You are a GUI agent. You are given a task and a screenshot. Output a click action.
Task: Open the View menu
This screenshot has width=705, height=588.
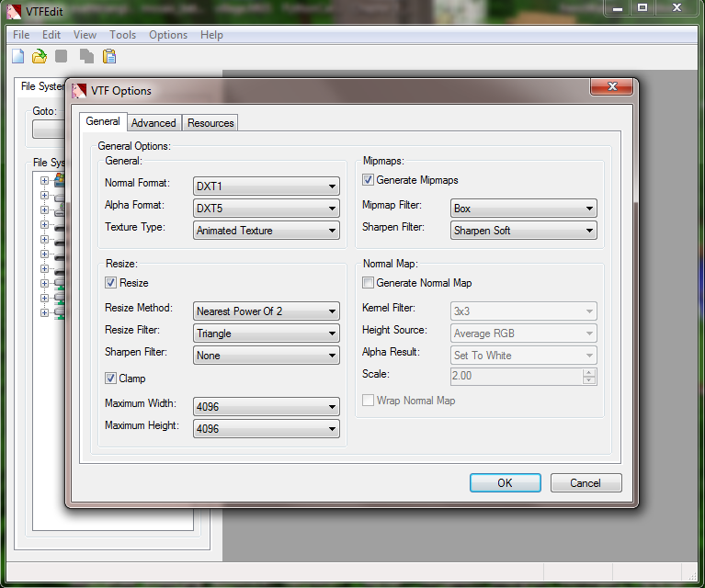click(x=85, y=35)
